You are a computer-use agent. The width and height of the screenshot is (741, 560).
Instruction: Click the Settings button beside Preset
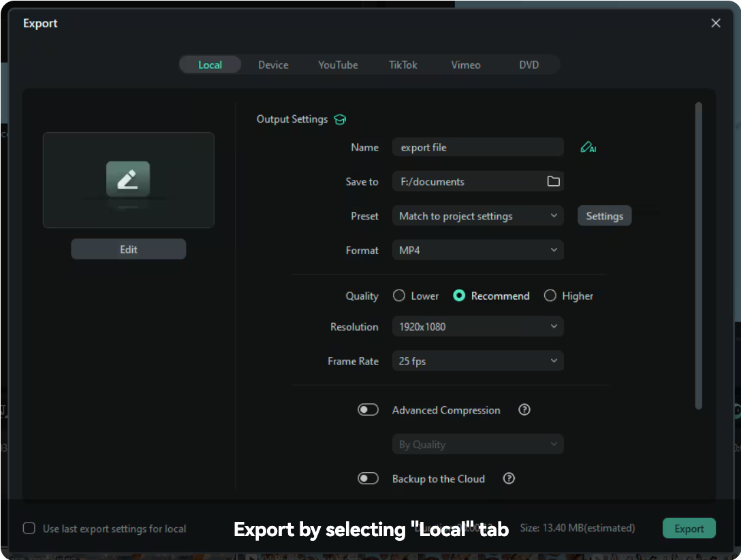[604, 216]
